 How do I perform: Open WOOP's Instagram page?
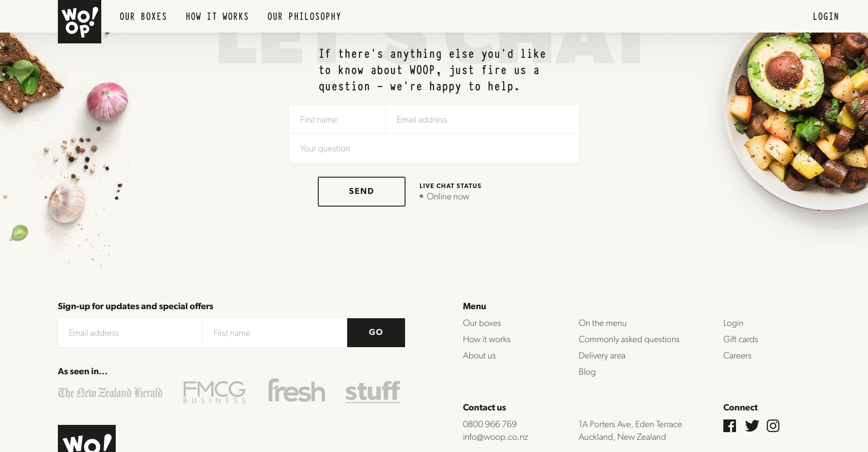pyautogui.click(x=773, y=425)
